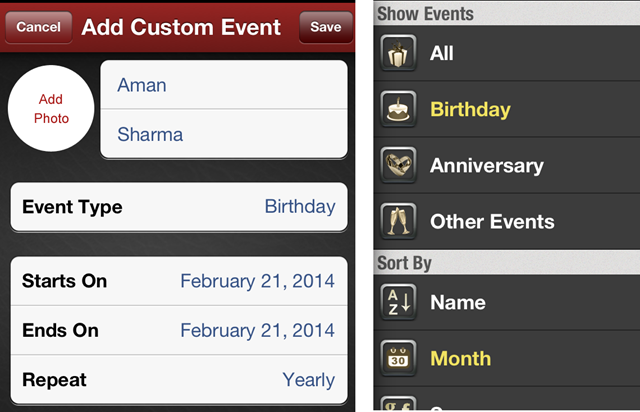Change the Repeat setting from Yearly
This screenshot has height=412, width=640.
179,380
